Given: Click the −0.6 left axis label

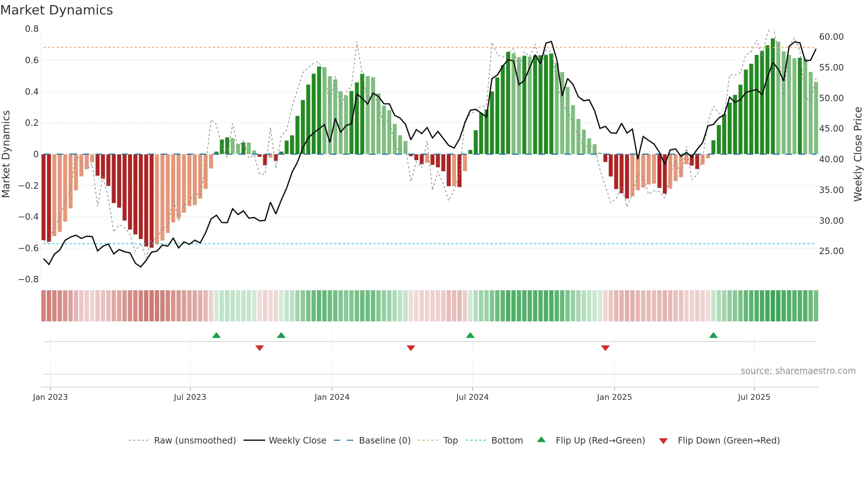Looking at the screenshot, I should point(29,248).
